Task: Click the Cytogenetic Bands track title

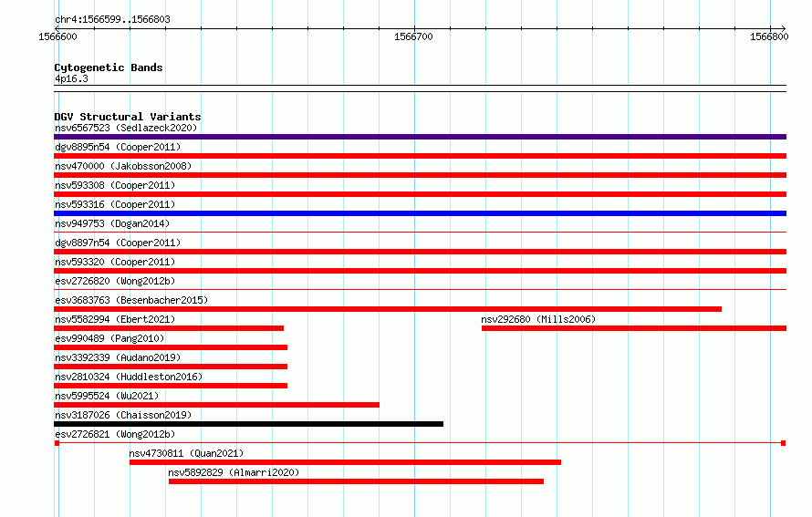Action: [109, 67]
